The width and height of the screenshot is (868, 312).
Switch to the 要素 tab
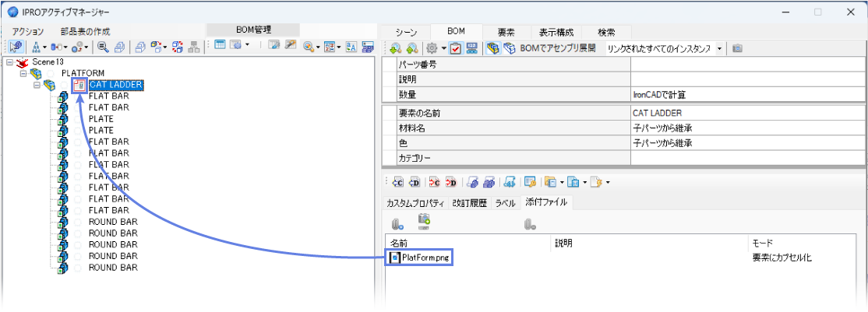pyautogui.click(x=506, y=32)
